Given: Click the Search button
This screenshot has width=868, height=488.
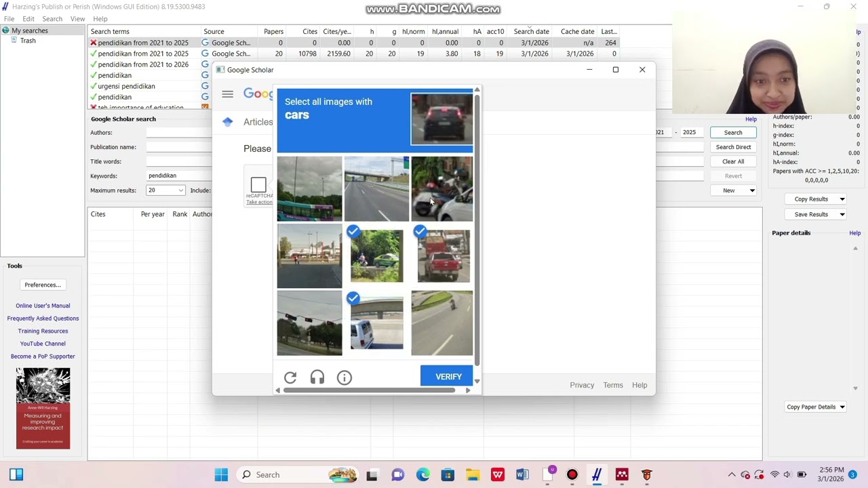Looking at the screenshot, I should tap(733, 133).
